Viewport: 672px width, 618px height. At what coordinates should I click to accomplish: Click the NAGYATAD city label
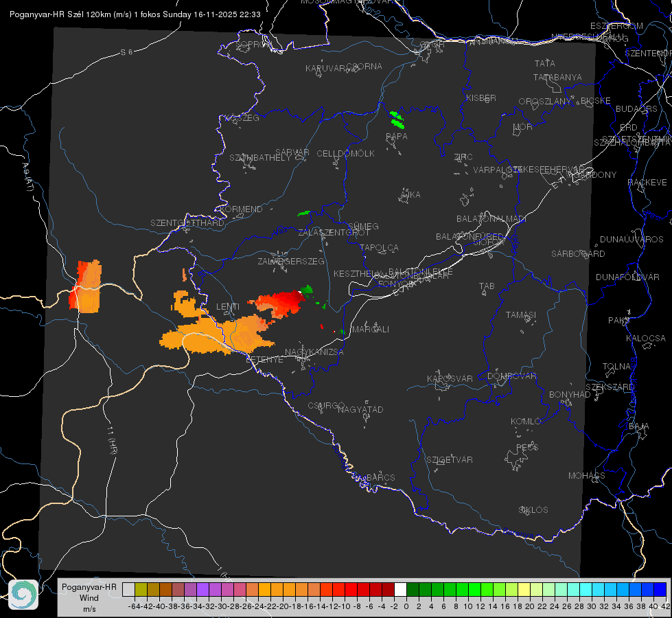click(x=360, y=409)
